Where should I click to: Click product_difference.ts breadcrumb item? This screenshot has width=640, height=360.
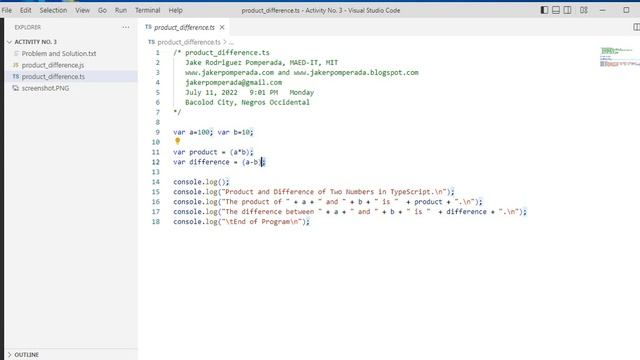point(189,42)
